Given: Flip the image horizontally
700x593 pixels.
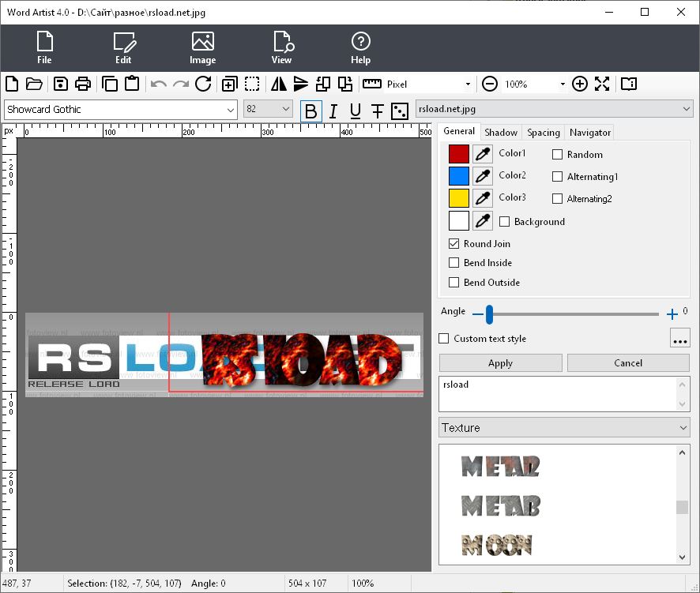Looking at the screenshot, I should point(279,84).
